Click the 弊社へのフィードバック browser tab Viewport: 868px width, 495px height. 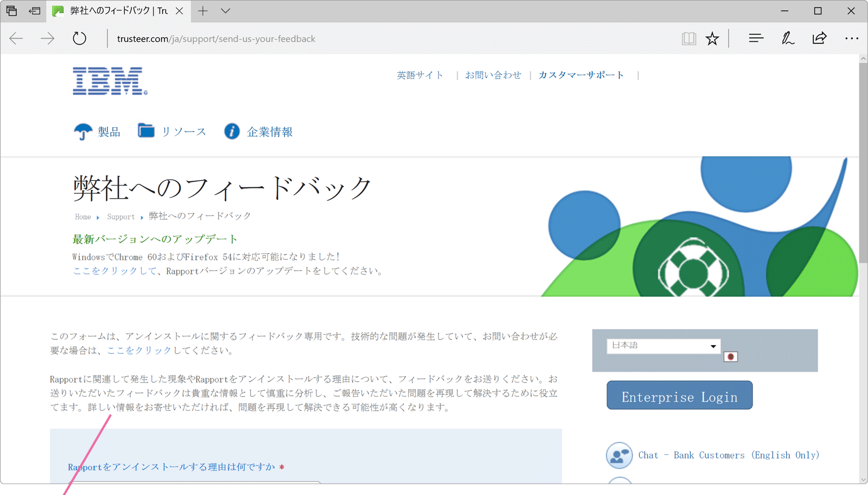point(118,11)
